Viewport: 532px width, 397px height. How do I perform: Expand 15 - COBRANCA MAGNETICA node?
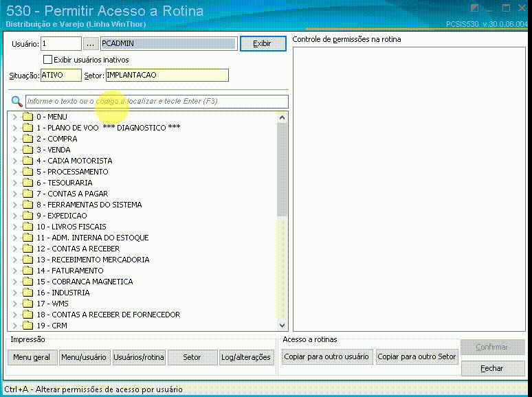14,282
